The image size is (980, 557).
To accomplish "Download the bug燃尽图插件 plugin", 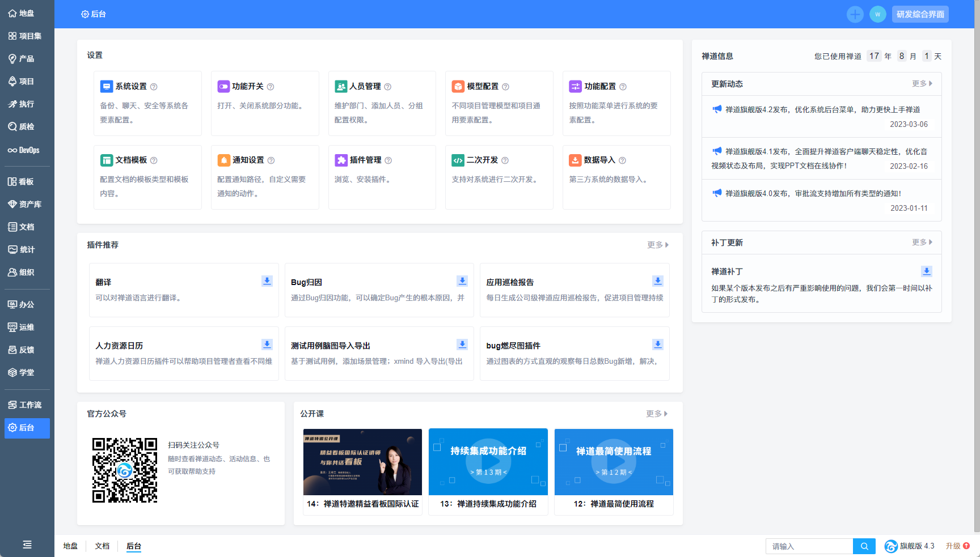I will pos(657,345).
